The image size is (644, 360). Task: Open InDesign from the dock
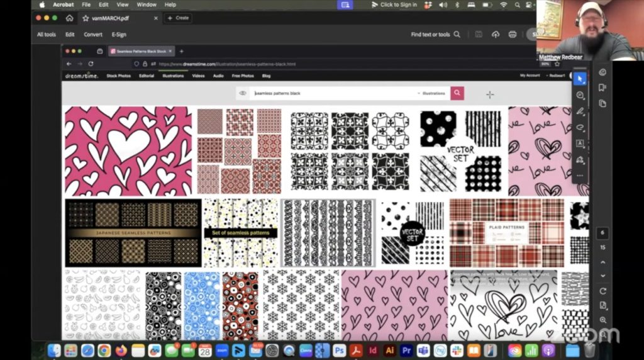pyautogui.click(x=372, y=351)
